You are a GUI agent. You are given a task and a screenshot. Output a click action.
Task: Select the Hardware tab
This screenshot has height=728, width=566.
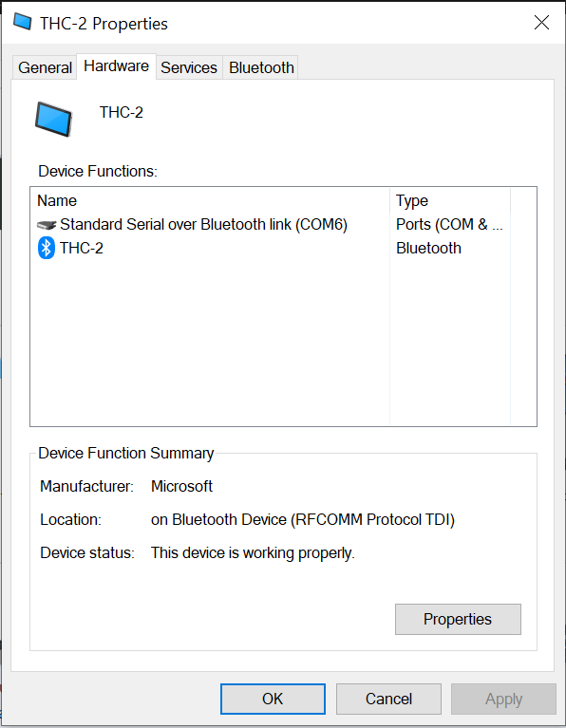[116, 66]
